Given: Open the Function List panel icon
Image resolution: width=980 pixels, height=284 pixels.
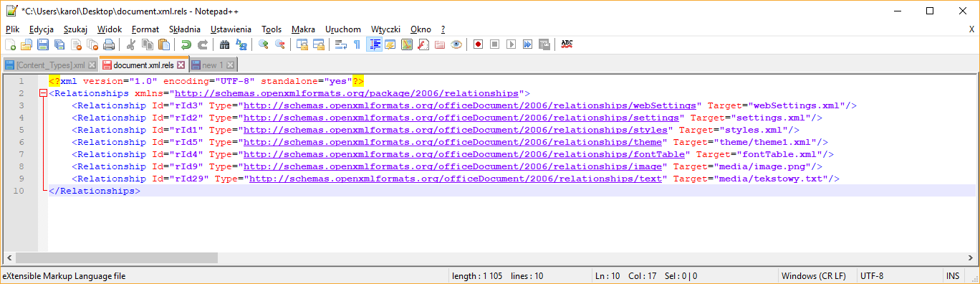Looking at the screenshot, I should point(423,44).
